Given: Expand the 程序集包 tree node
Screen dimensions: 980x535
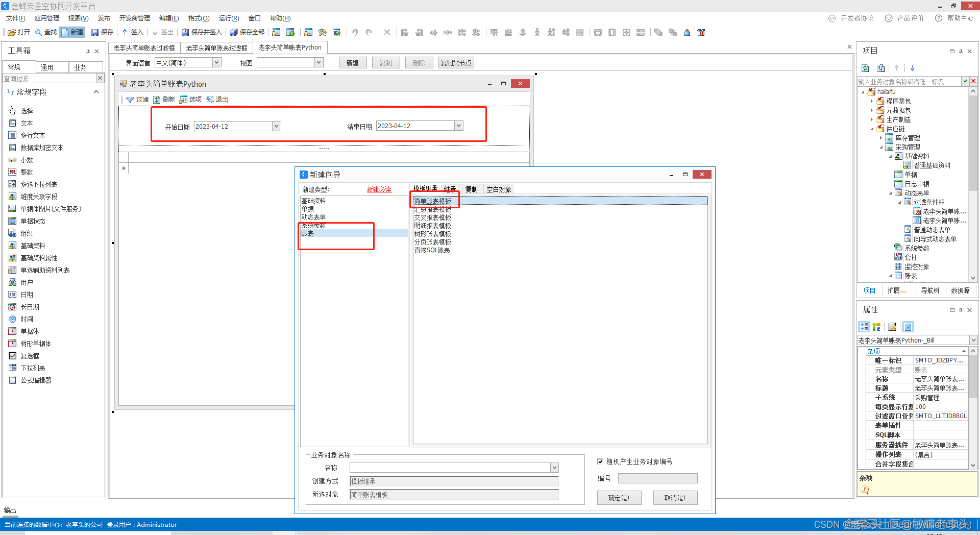Looking at the screenshot, I should (872, 101).
